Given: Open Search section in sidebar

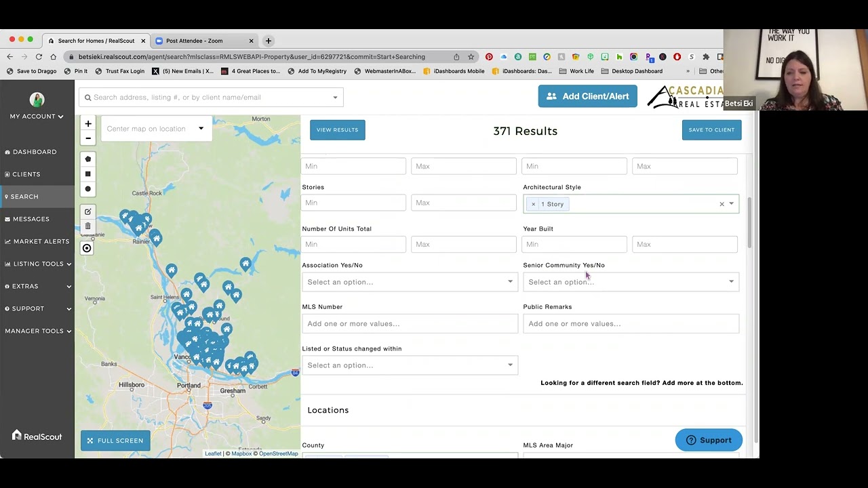Looking at the screenshot, I should 37,197.
